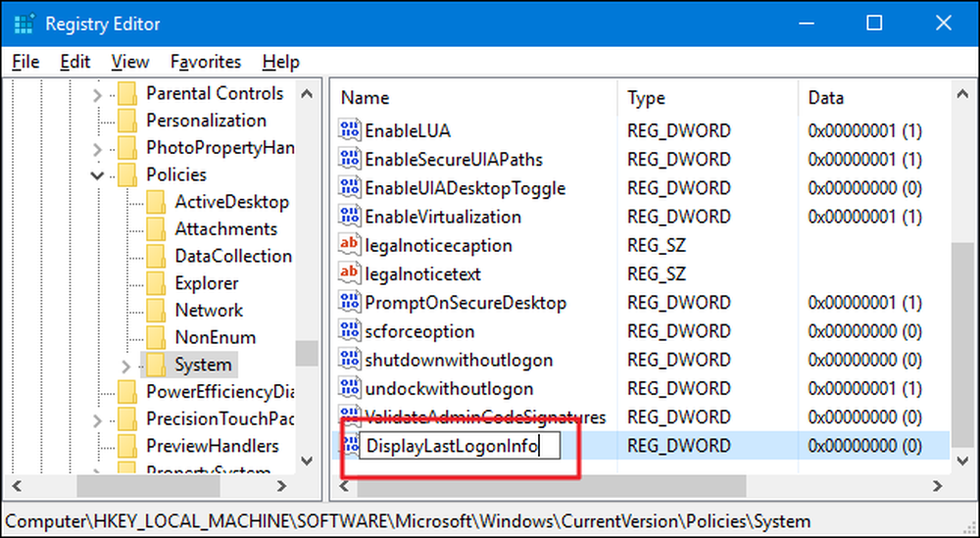Select the NonEnum key label
Screen dimensions: 980x538
pyautogui.click(x=215, y=337)
